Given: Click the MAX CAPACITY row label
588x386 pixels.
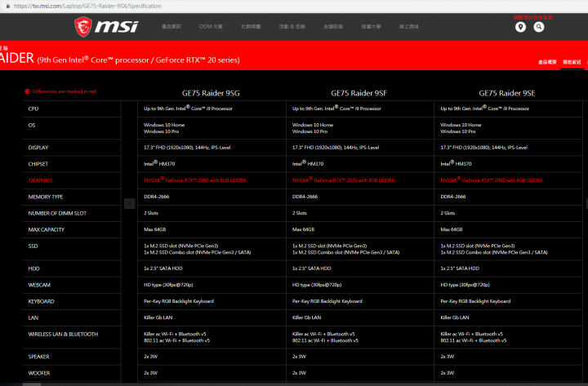Looking at the screenshot, I should [x=47, y=230].
